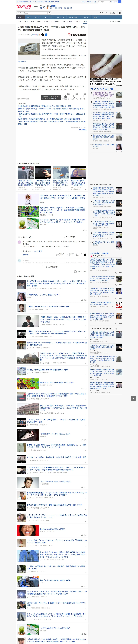
Task: Open the ランキング tab
Action: point(86,17)
